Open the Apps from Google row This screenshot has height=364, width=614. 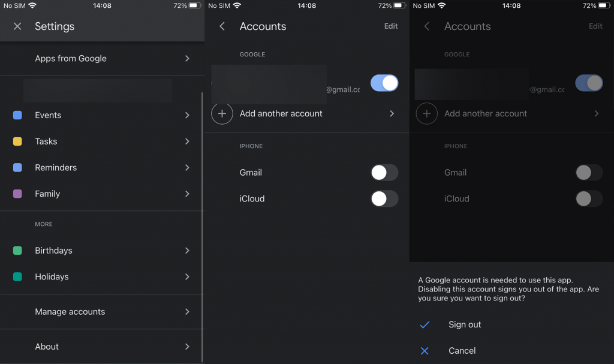[x=102, y=58]
